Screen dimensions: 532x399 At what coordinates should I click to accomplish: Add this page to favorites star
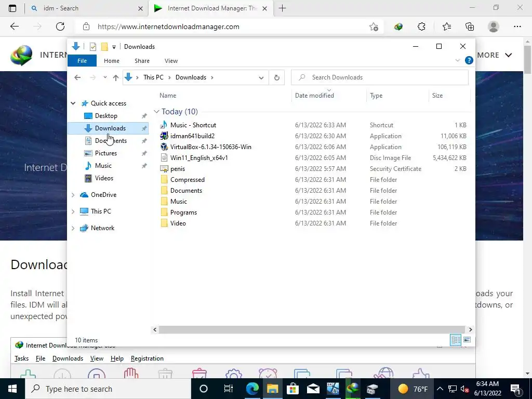374,27
